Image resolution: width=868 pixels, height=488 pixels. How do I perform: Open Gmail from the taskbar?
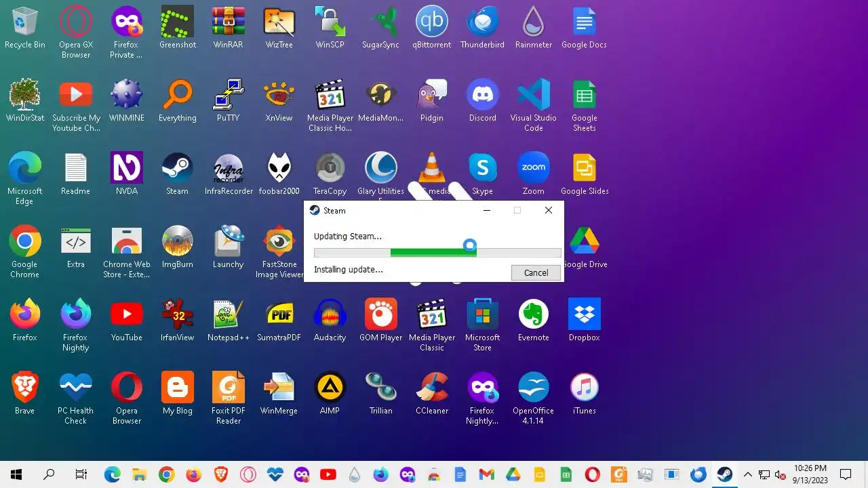(x=486, y=474)
